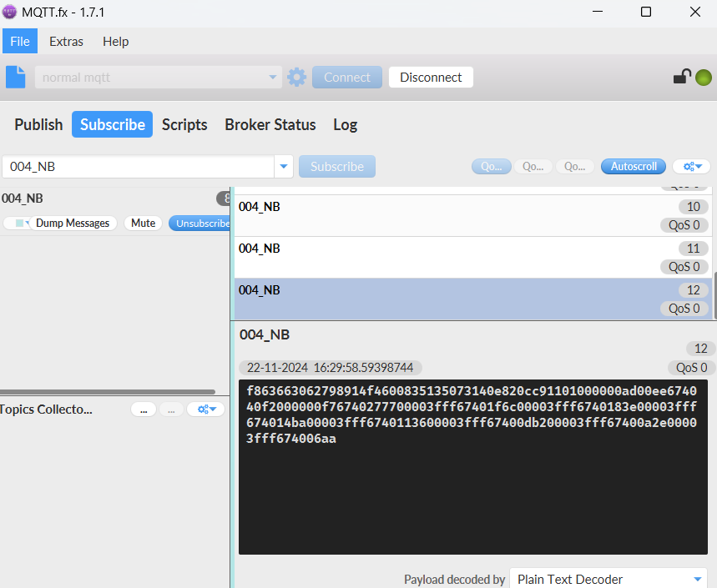
Task: Switch to the Publish tab
Action: coord(38,124)
